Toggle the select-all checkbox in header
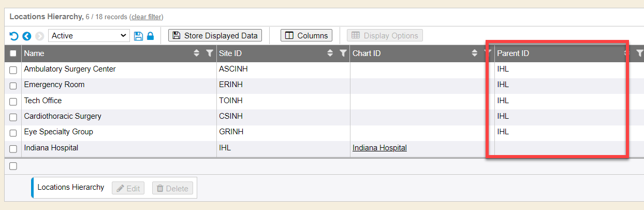Screen dimensions: 644x210 point(13,53)
